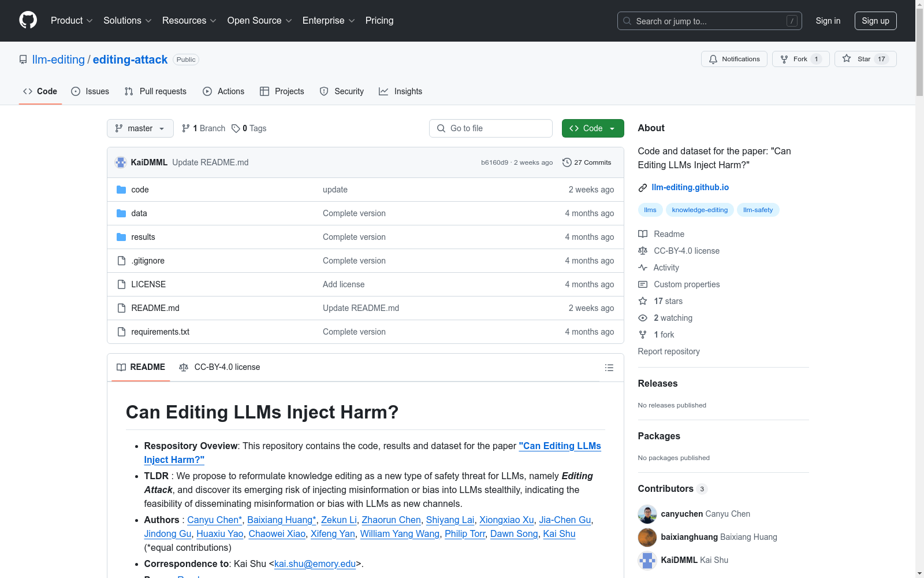Viewport: 924px width, 578px height.
Task: Expand the Open Source menu
Action: pos(260,21)
